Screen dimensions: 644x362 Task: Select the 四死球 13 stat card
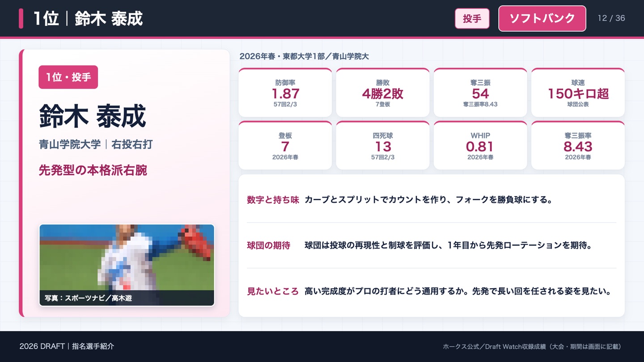(383, 145)
